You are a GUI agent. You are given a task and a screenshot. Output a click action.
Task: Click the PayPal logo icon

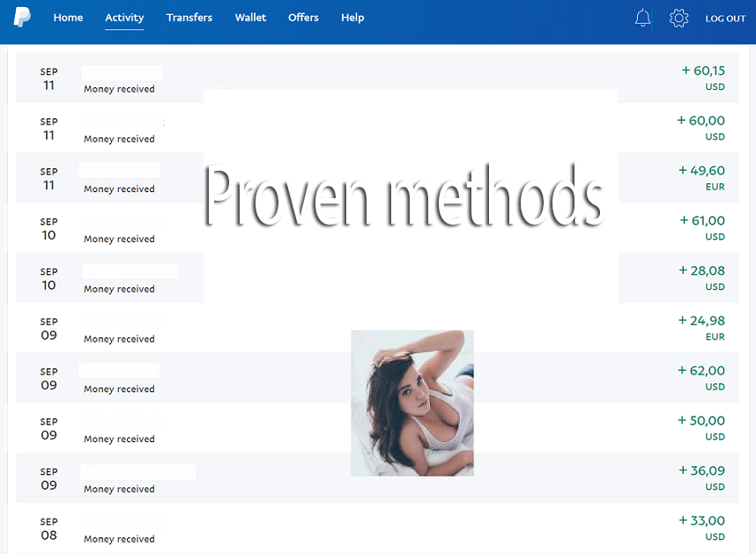point(22,18)
